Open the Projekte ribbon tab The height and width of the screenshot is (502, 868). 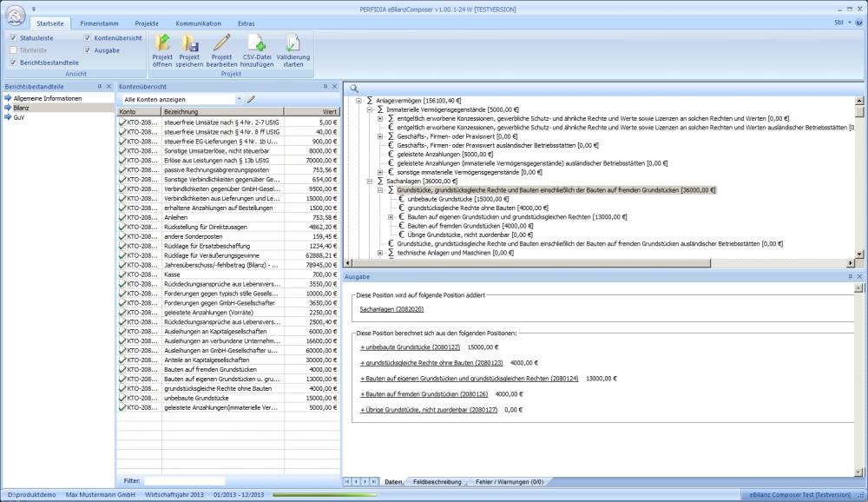(x=147, y=23)
